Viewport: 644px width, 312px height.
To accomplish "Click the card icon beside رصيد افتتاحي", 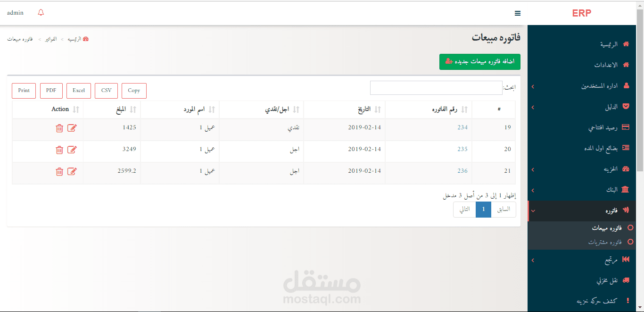I will pos(626,127).
